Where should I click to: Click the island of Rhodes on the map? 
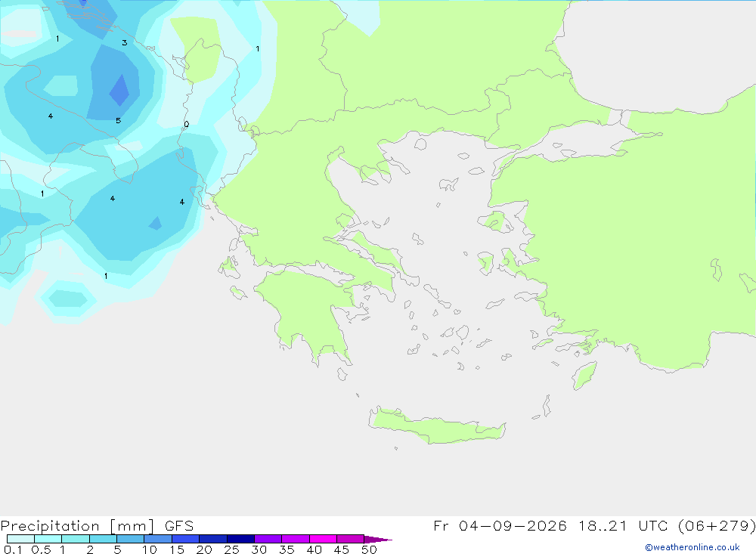[584, 375]
